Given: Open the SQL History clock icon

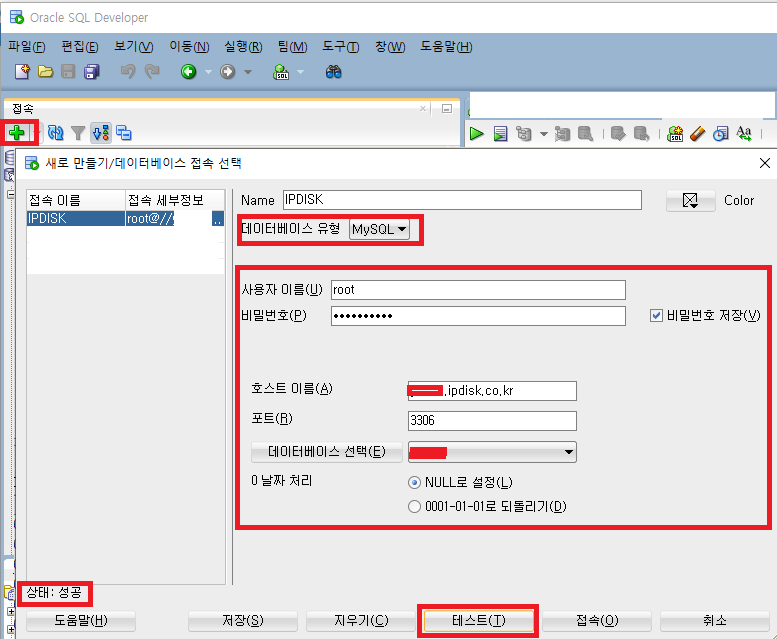Looking at the screenshot, I should [721, 134].
